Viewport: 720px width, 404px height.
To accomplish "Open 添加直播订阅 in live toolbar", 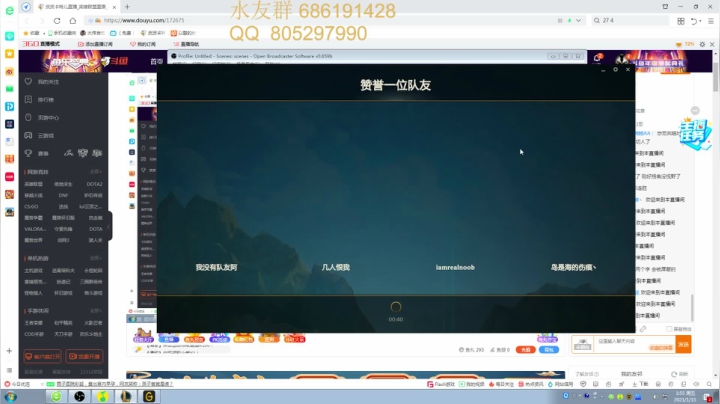I will [x=96, y=44].
